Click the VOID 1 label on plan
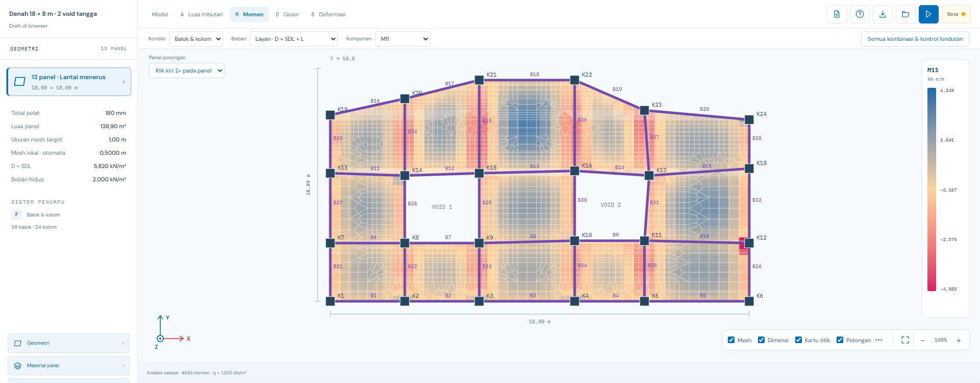This screenshot has height=383, width=980. point(442,207)
